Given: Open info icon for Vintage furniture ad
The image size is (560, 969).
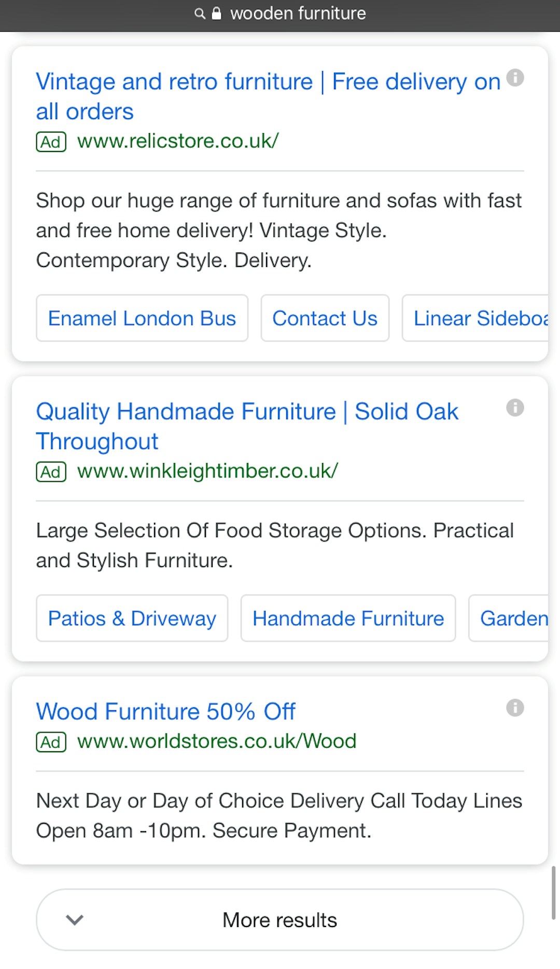Looking at the screenshot, I should 515,78.
